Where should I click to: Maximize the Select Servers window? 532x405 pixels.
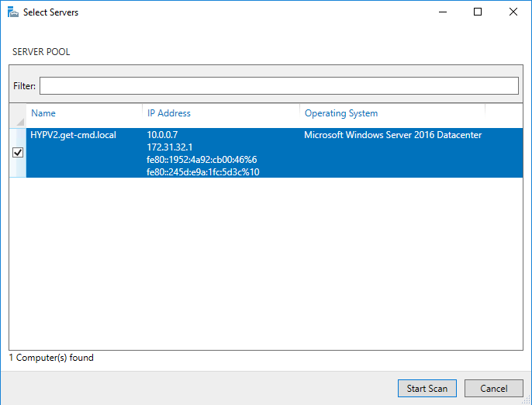478,12
